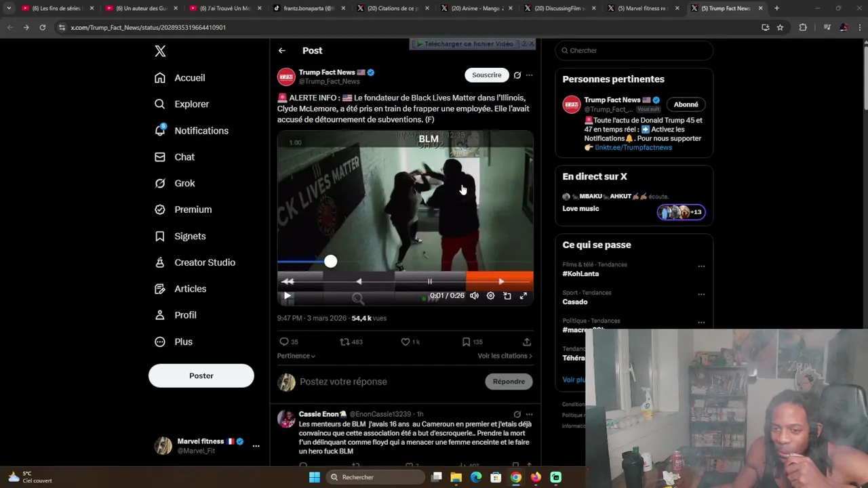Go to X home via the logo
The height and width of the screenshot is (488, 868).
tap(160, 51)
